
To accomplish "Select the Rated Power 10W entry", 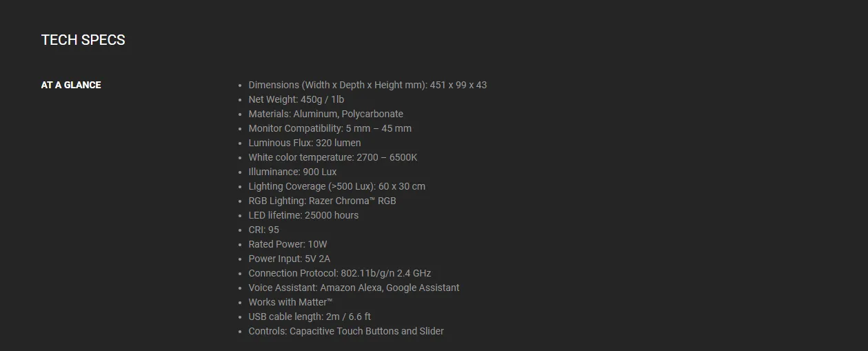I will tap(288, 244).
